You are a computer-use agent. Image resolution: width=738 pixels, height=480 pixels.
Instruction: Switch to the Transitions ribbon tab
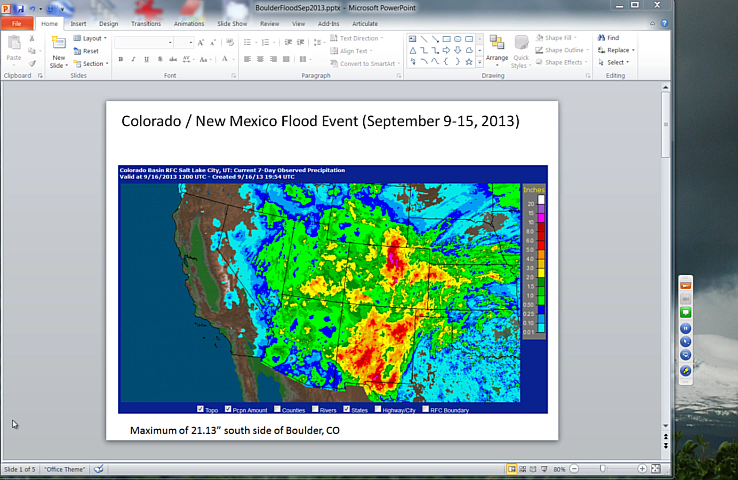(146, 23)
